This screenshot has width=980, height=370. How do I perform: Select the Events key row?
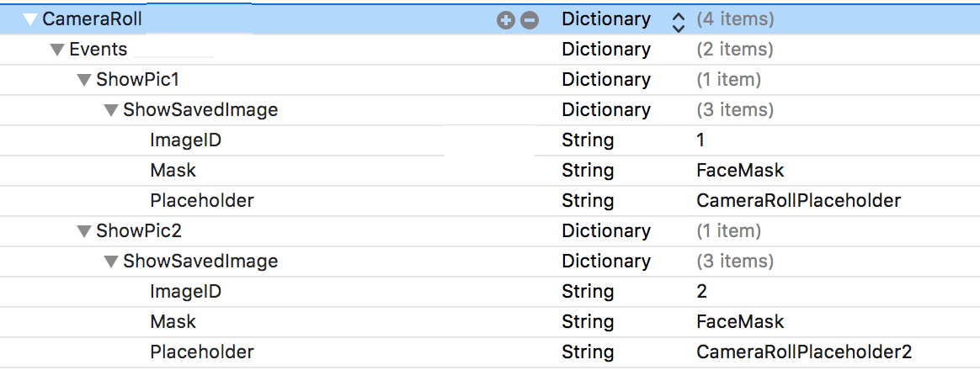tap(98, 49)
